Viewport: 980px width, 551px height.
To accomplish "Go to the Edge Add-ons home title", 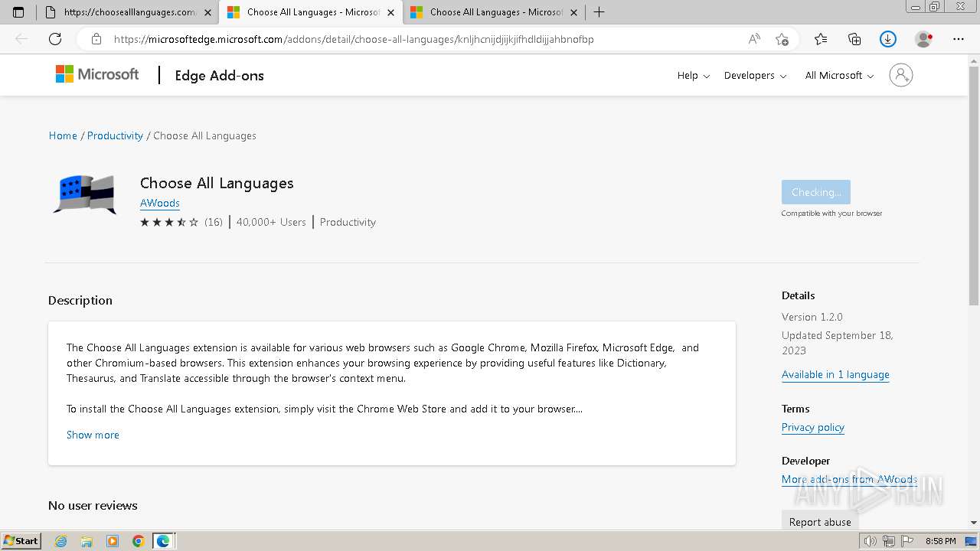I will pos(219,75).
